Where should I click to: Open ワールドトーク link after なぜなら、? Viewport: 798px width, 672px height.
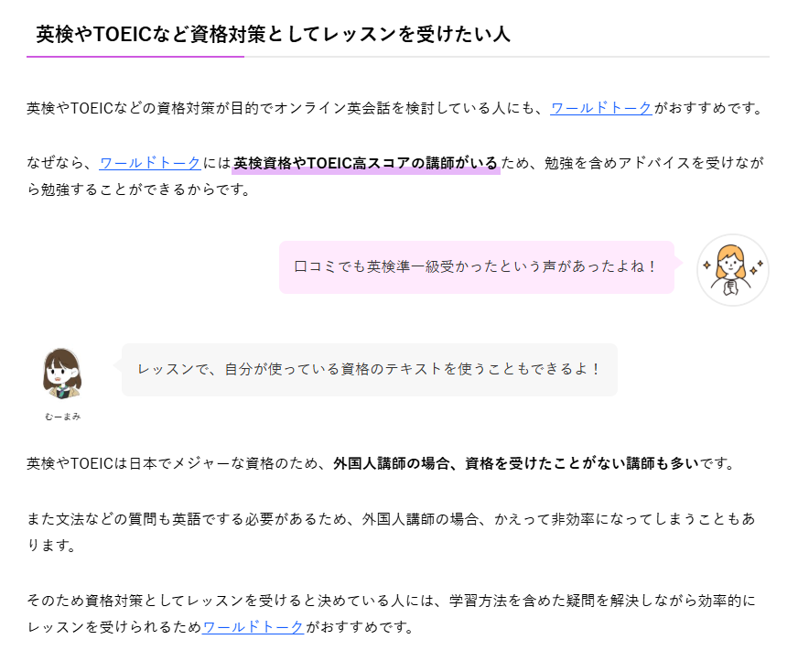click(150, 163)
